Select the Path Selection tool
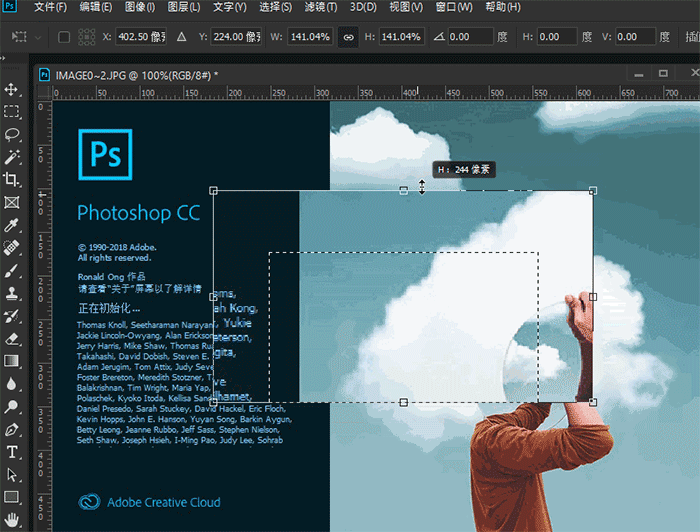The image size is (700, 532). click(x=11, y=475)
